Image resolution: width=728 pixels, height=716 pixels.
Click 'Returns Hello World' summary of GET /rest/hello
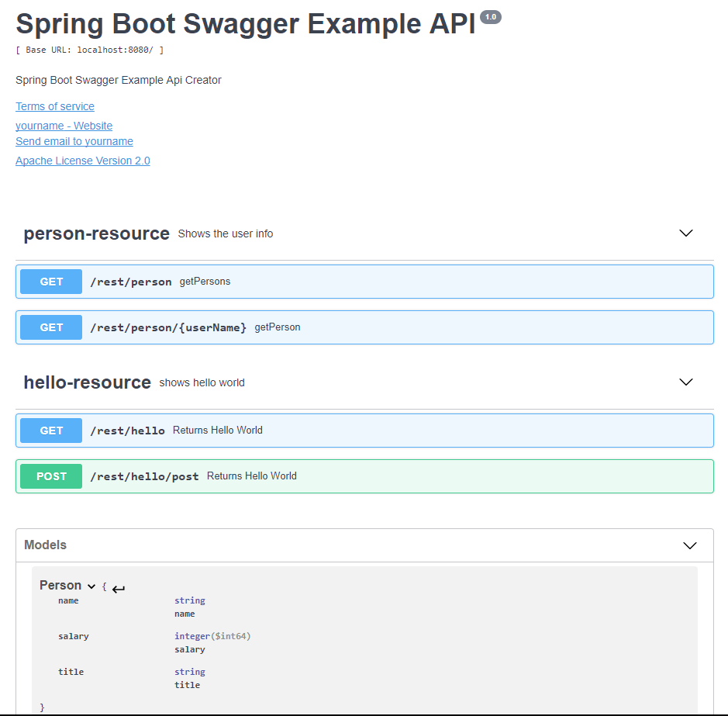[x=217, y=431]
